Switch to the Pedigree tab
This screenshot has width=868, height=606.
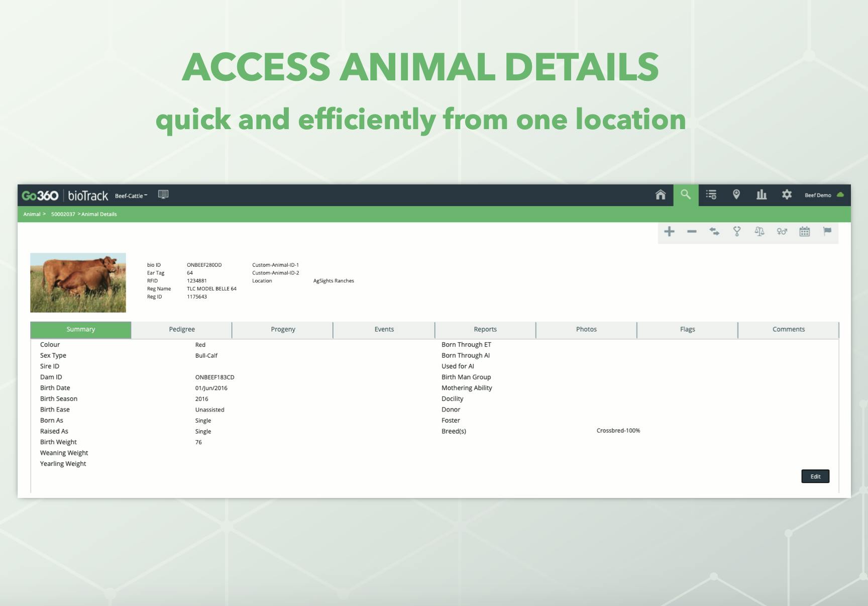pyautogui.click(x=181, y=329)
